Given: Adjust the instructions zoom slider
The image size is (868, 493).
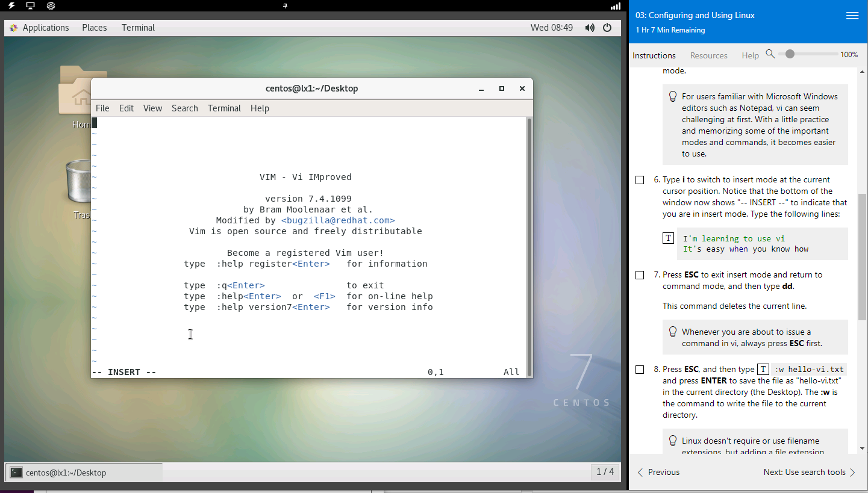Looking at the screenshot, I should pos(790,54).
